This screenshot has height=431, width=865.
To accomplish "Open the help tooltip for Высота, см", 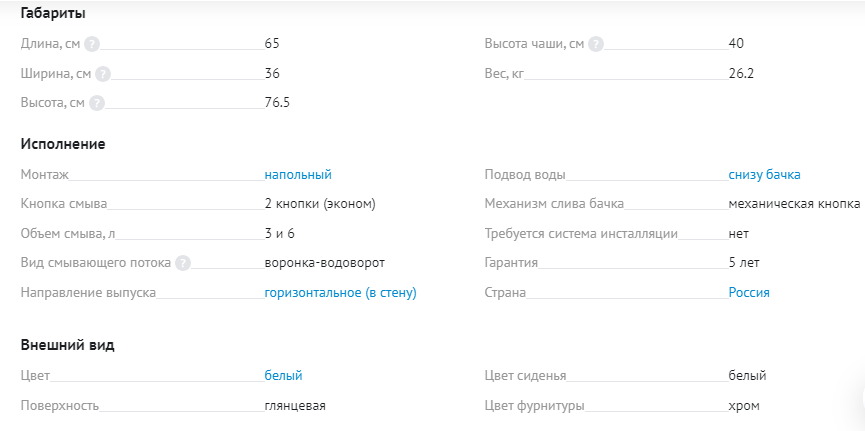I will tap(97, 103).
